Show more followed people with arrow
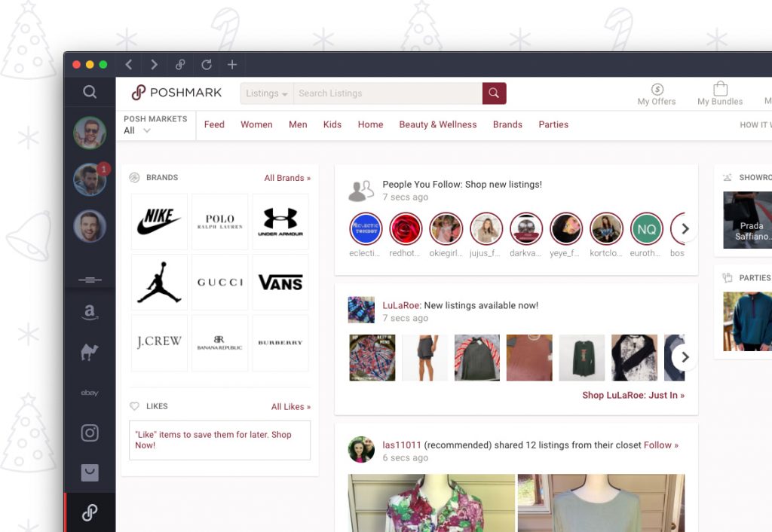The height and width of the screenshot is (532, 772). pos(685,229)
